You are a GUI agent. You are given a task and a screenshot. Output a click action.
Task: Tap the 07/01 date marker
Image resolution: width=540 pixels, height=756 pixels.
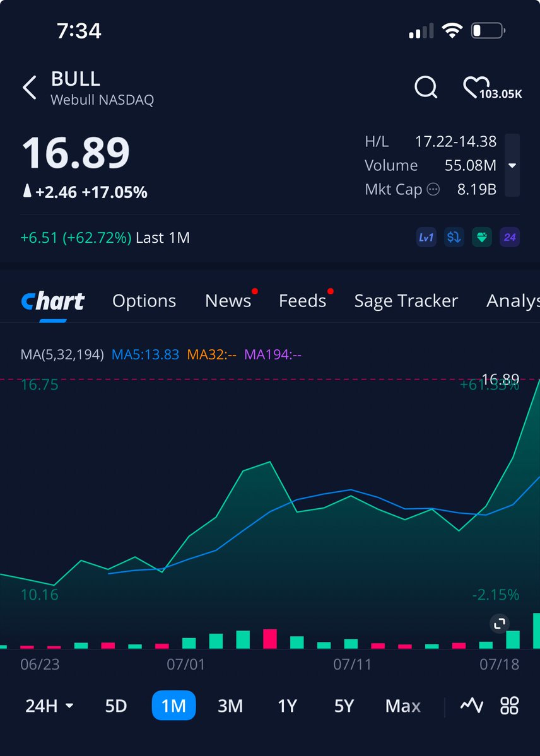click(x=186, y=665)
